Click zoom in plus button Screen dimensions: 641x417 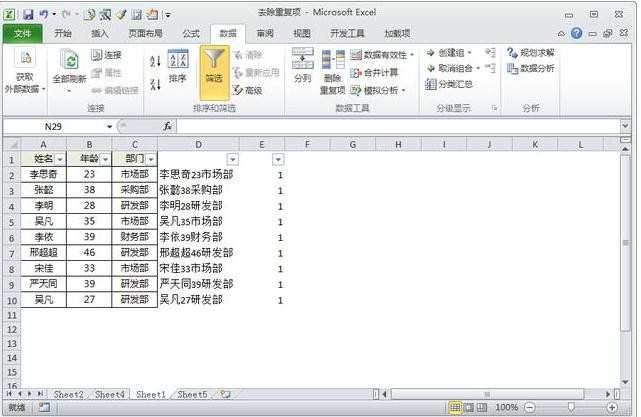click(612, 407)
